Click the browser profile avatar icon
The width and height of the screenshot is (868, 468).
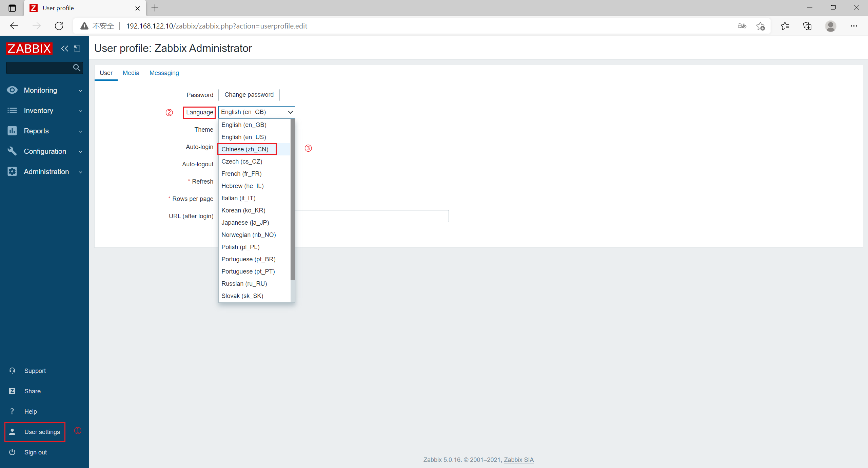pyautogui.click(x=831, y=26)
